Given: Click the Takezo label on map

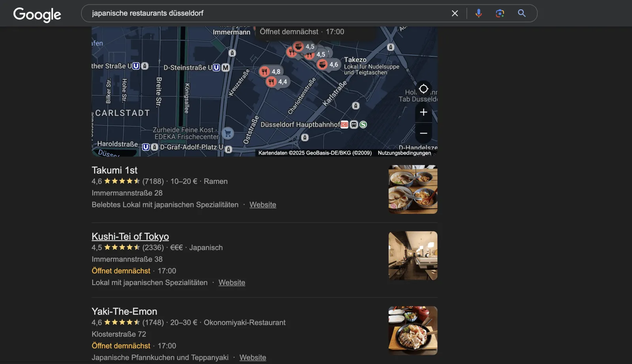Looking at the screenshot, I should click(x=355, y=60).
